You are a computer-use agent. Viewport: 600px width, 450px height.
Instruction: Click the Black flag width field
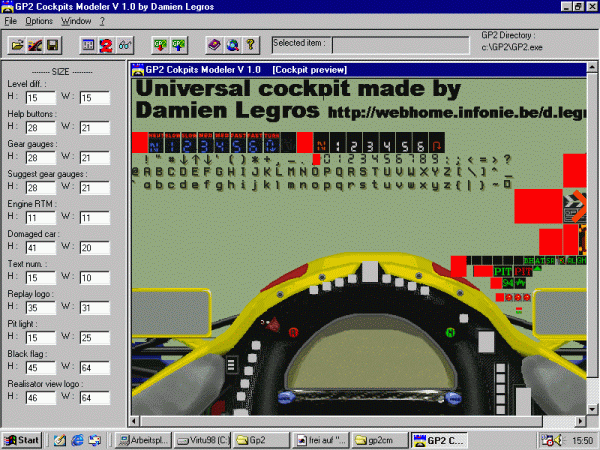93,368
